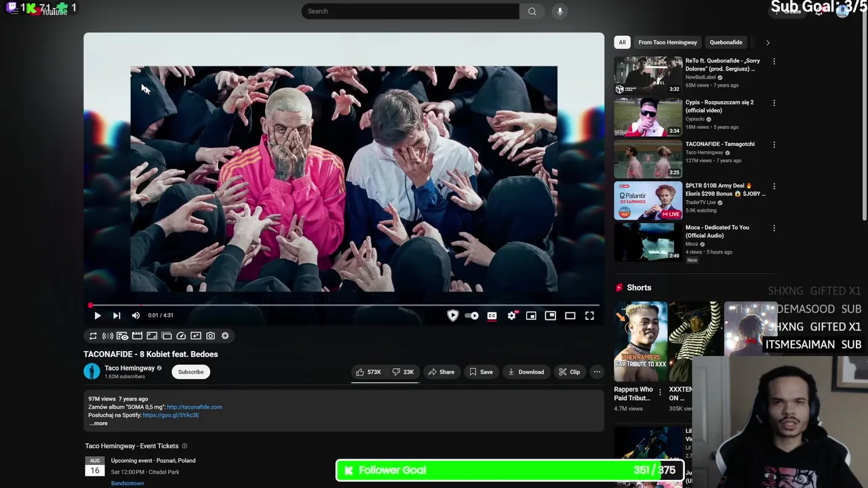868x488 pixels.
Task: Show more filter chips with arrow
Action: [x=768, y=42]
